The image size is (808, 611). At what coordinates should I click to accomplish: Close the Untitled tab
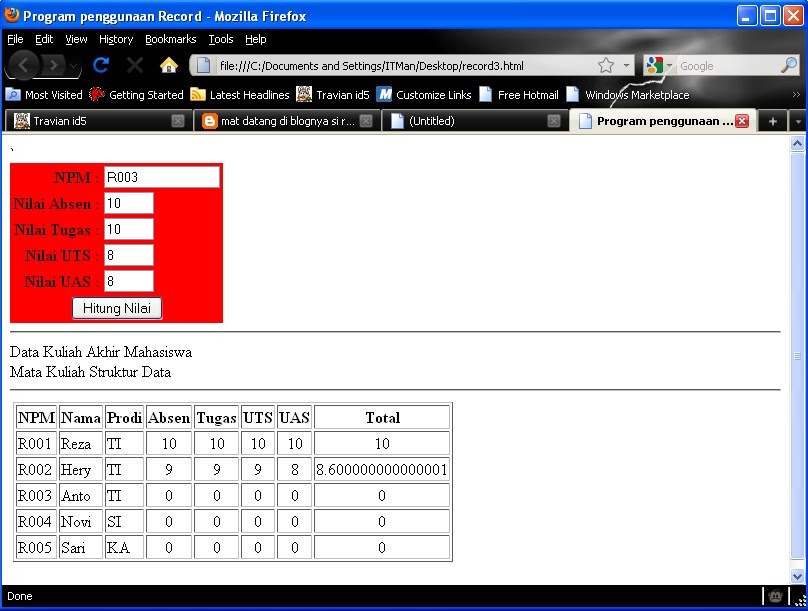(x=553, y=119)
